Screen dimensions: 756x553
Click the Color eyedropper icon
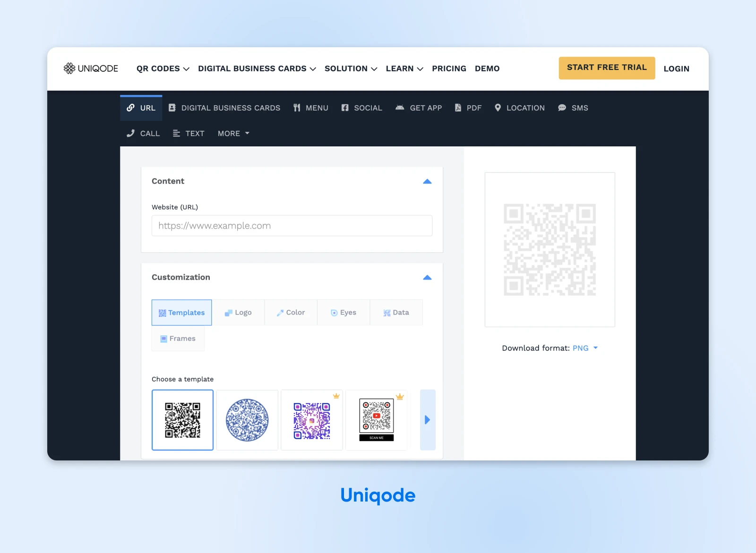click(280, 313)
